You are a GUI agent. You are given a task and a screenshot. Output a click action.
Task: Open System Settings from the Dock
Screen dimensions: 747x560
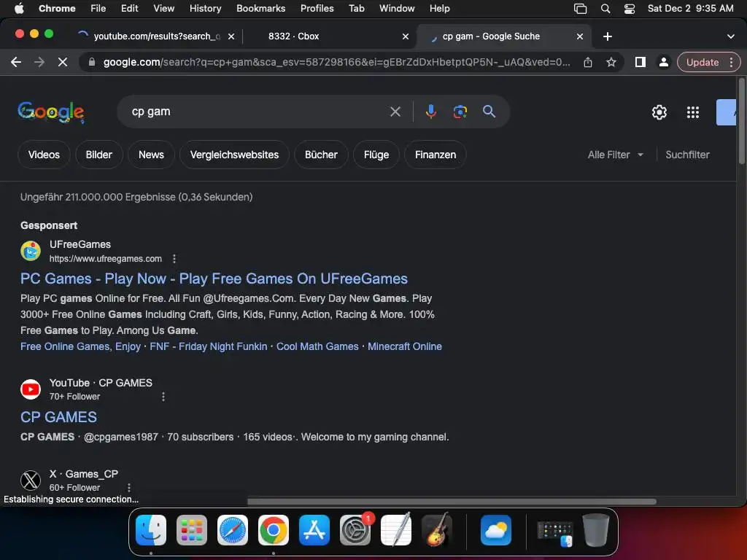point(355,530)
